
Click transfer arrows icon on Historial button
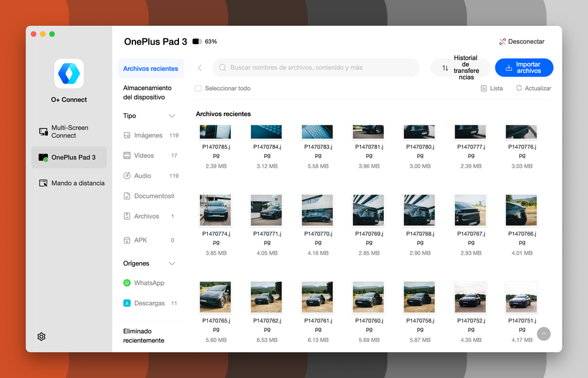pos(445,68)
